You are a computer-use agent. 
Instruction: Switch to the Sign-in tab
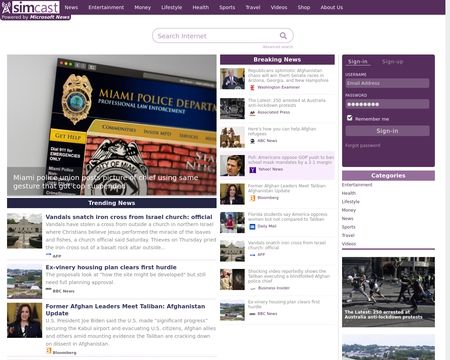pos(357,62)
